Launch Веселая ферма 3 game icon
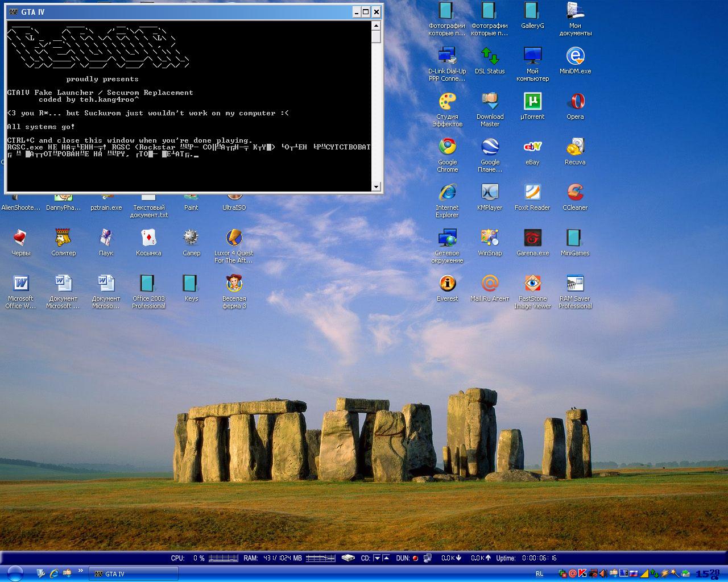Image resolution: width=728 pixels, height=582 pixels. 234,292
